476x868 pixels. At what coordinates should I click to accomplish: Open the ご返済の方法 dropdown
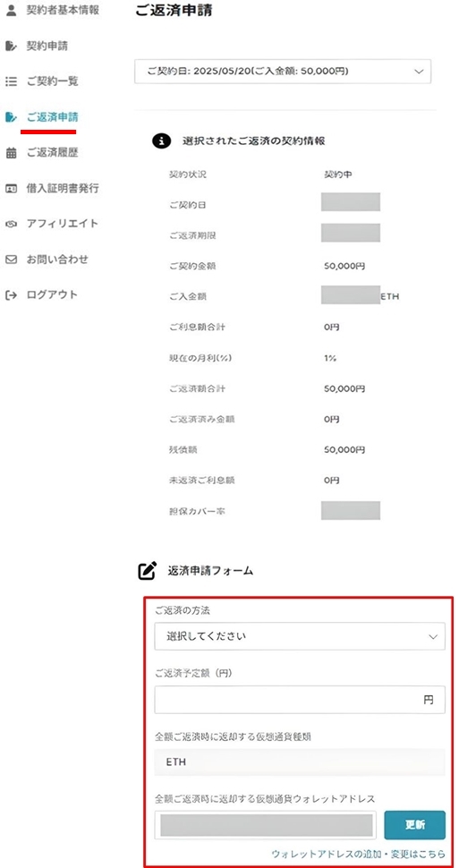coord(300,636)
